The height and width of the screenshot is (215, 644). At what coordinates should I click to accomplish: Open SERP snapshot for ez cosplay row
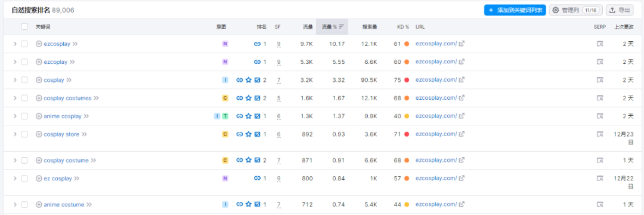pos(600,179)
